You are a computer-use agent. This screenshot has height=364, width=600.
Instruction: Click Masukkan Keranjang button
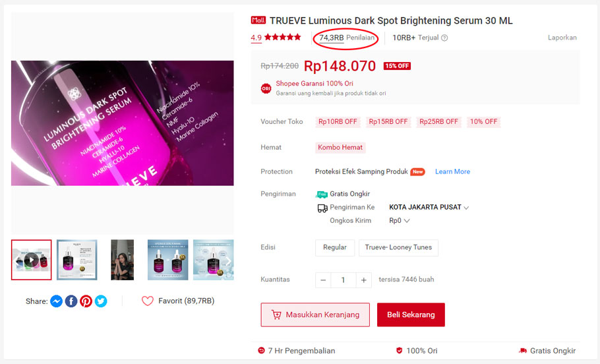pos(315,315)
